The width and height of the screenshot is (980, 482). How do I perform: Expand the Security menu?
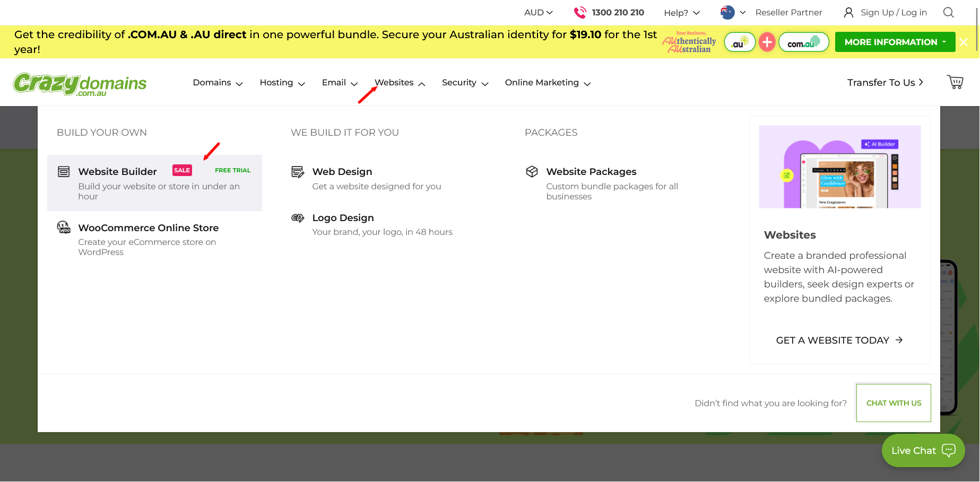pyautogui.click(x=465, y=83)
